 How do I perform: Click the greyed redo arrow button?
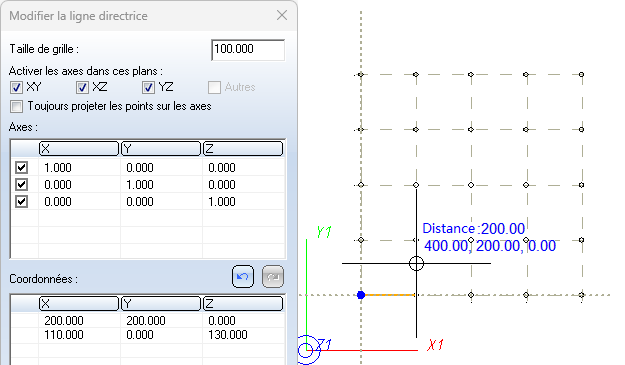coord(273,277)
